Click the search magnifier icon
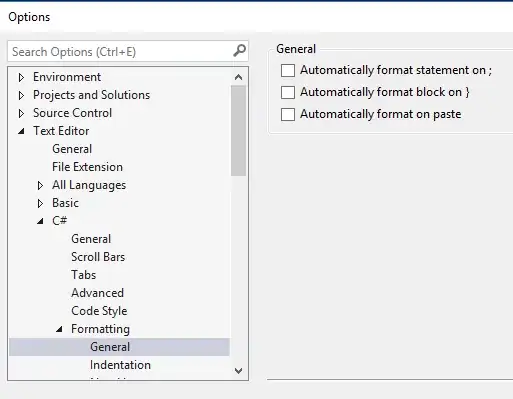 pyautogui.click(x=239, y=51)
